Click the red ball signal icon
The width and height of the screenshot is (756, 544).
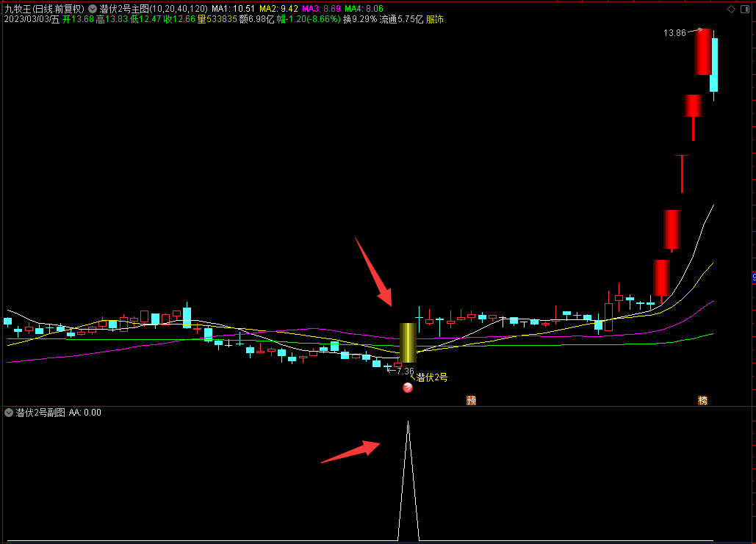click(408, 388)
